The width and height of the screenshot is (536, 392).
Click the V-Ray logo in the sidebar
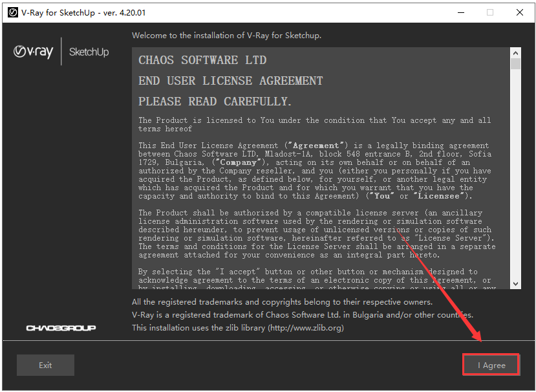pyautogui.click(x=33, y=52)
